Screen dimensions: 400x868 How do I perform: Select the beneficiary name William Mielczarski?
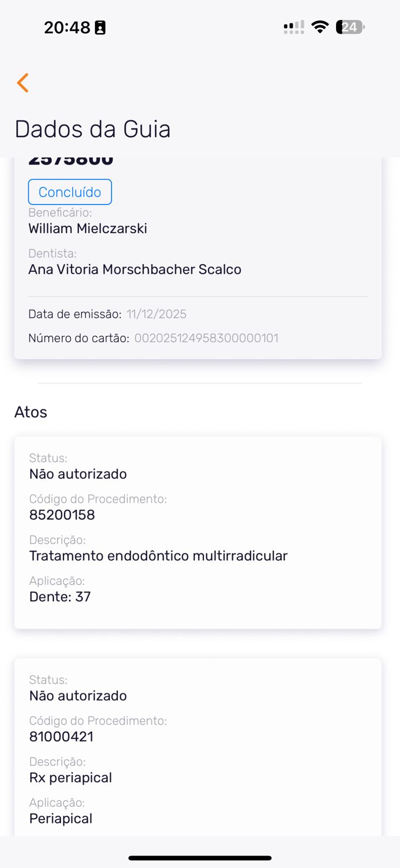tap(88, 228)
